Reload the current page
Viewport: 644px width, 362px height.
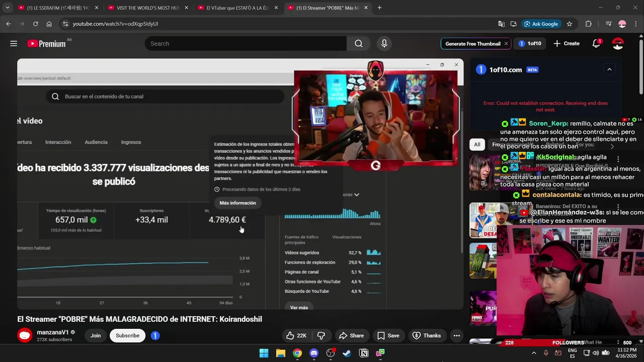pos(35,24)
